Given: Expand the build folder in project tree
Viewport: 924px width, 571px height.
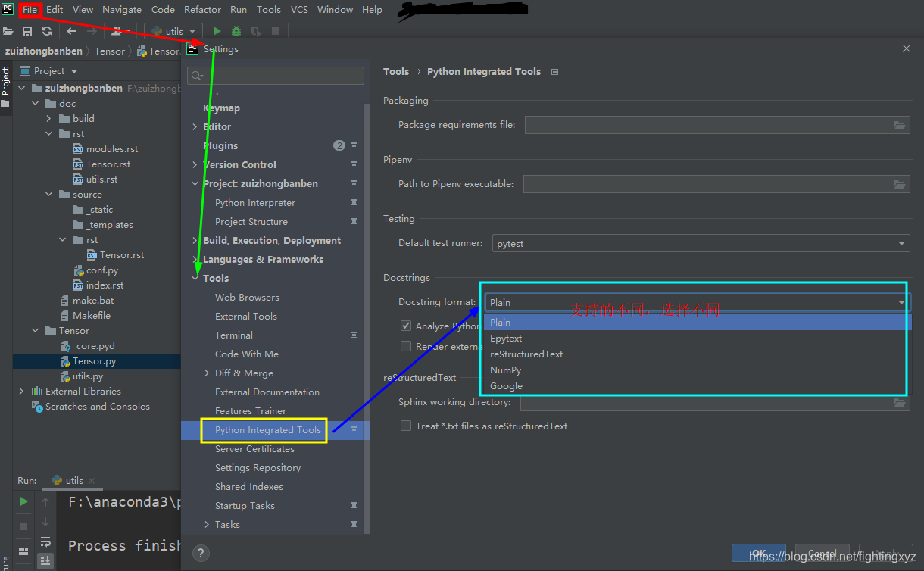Looking at the screenshot, I should click(x=48, y=119).
